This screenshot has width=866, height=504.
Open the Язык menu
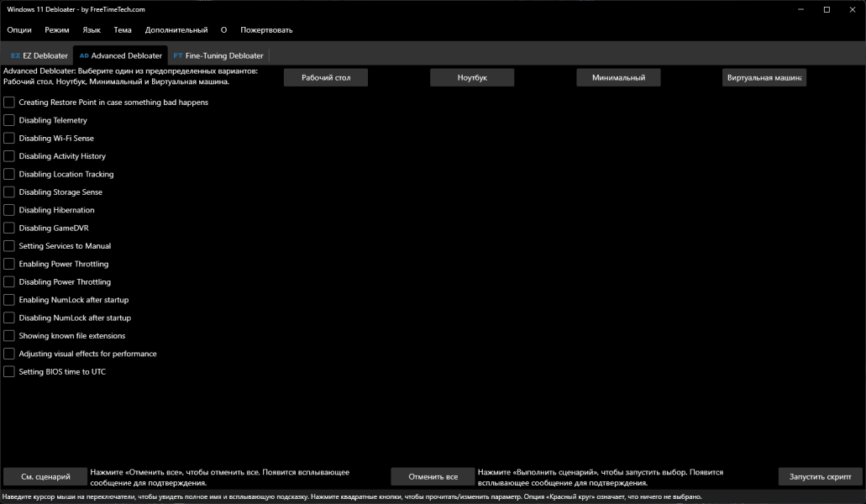pyautogui.click(x=92, y=29)
